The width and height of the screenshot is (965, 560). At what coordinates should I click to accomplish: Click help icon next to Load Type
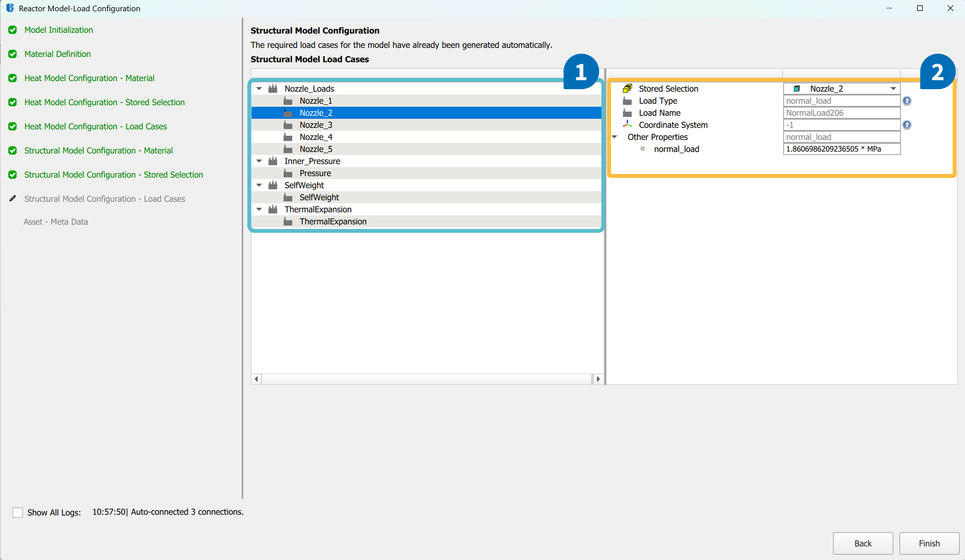click(907, 101)
